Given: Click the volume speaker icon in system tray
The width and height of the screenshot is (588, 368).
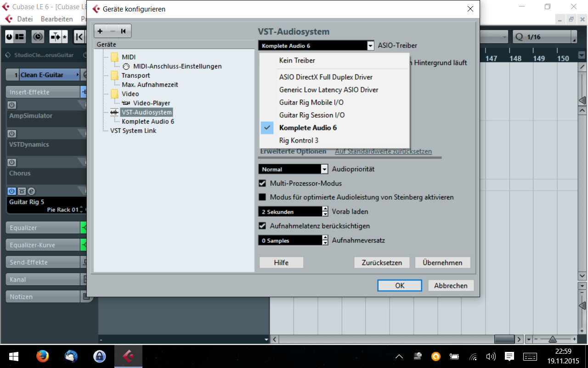Looking at the screenshot, I should coord(491,356).
